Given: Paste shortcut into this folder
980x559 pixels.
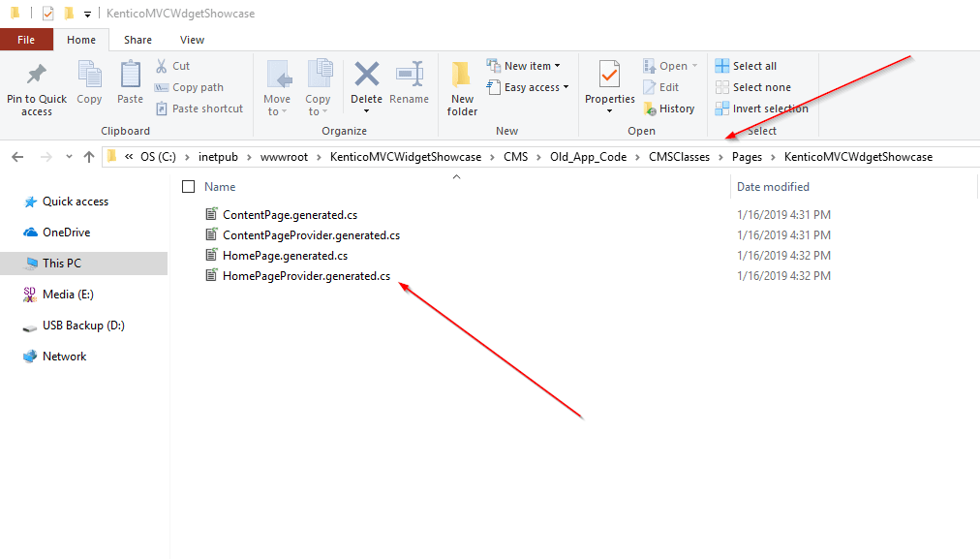Looking at the screenshot, I should point(199,109).
